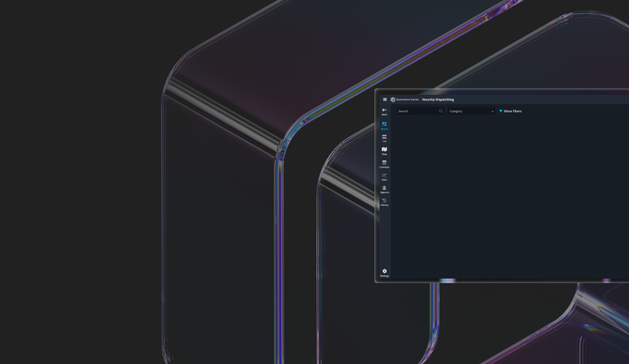This screenshot has height=364, width=629.
Task: Show the Stats page
Action: click(x=385, y=176)
